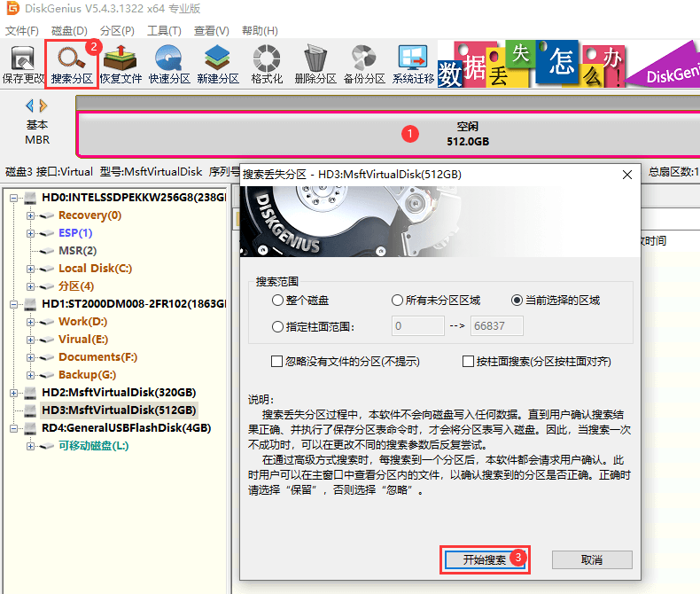Viewport: 700px width, 594px height.
Task: Close the 搜索丢失分区 dialog
Action: [x=627, y=175]
